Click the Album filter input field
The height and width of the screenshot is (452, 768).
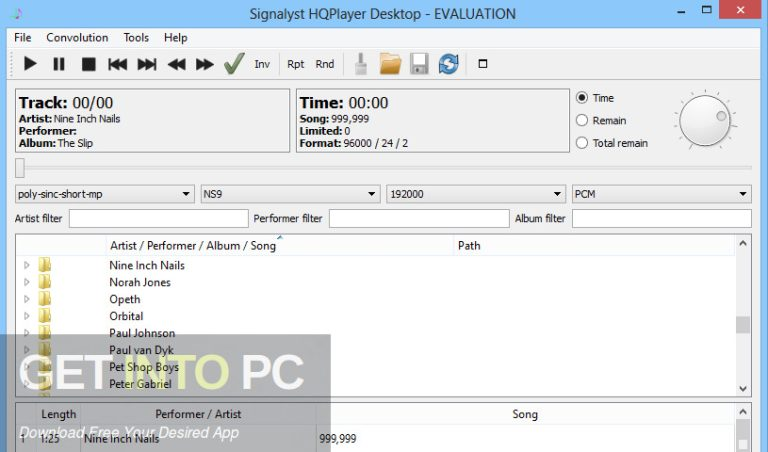662,218
